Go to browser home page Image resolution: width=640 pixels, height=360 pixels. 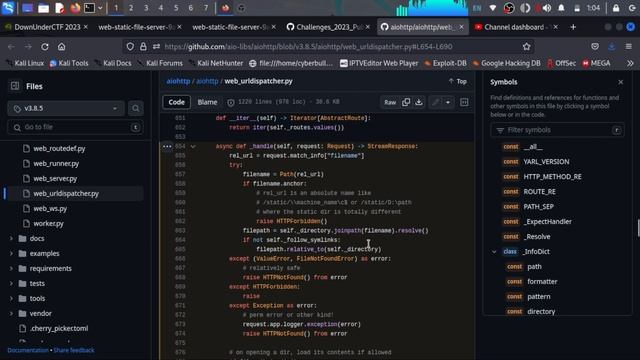(62, 47)
